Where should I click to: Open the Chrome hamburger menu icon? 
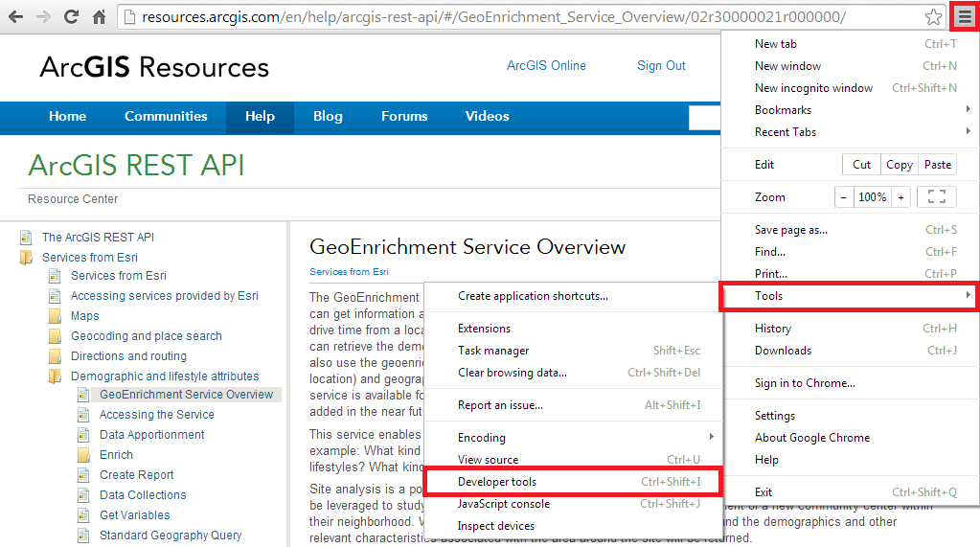pyautogui.click(x=965, y=17)
